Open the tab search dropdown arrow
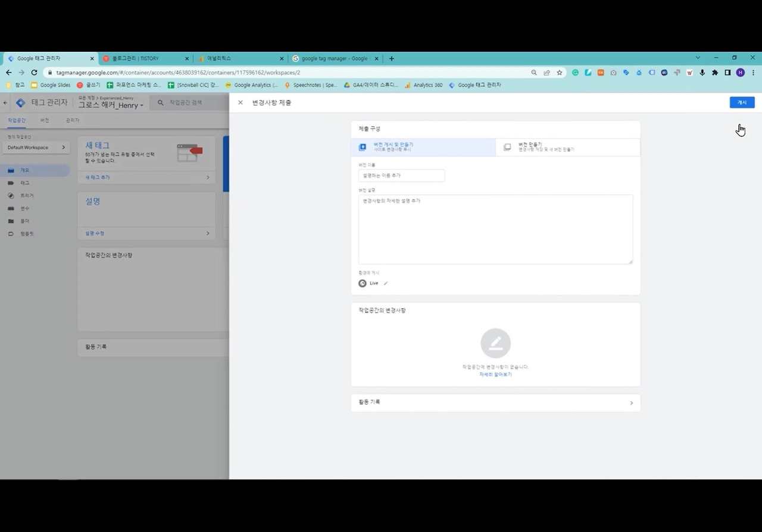Image resolution: width=762 pixels, height=532 pixels. (698, 58)
